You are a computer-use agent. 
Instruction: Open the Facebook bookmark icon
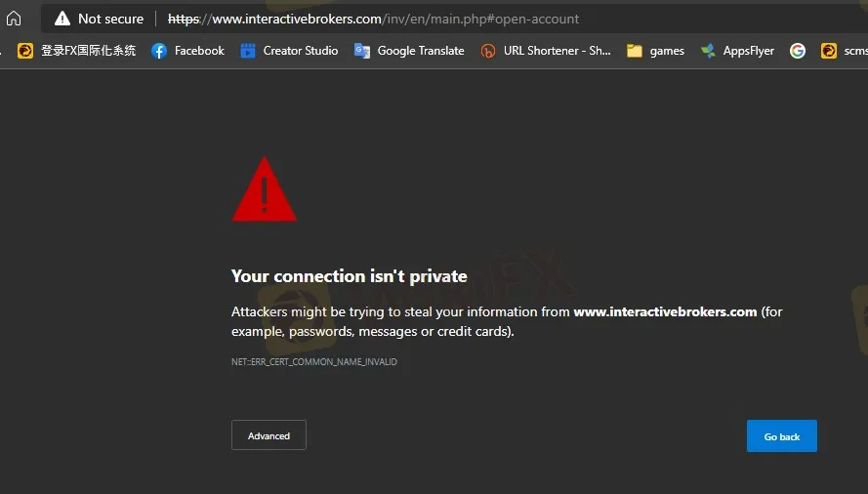[x=159, y=51]
